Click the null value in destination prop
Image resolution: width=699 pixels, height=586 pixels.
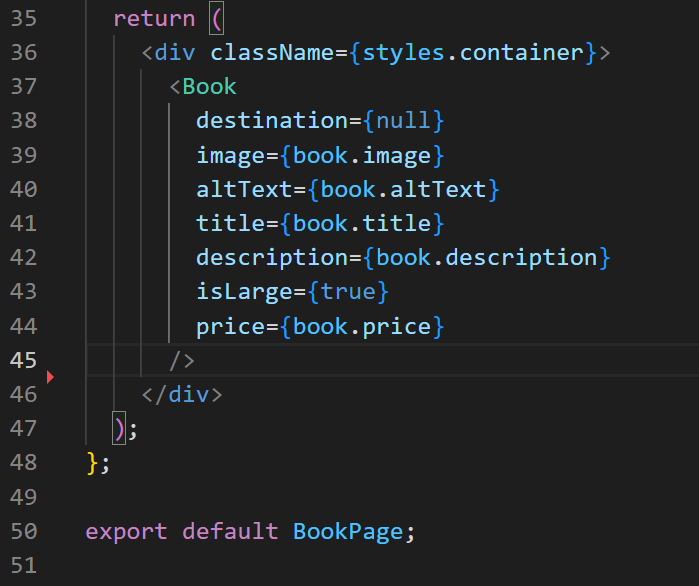pyautogui.click(x=403, y=121)
